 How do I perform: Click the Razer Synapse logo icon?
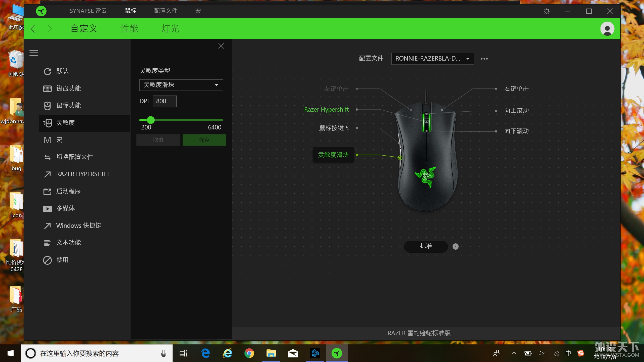41,11
